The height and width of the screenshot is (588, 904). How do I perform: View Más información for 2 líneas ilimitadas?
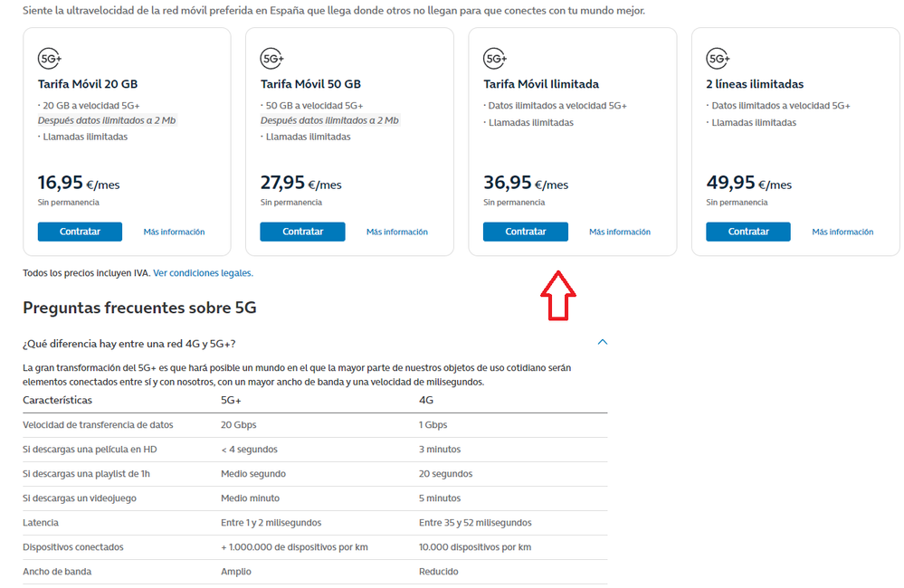pos(842,232)
